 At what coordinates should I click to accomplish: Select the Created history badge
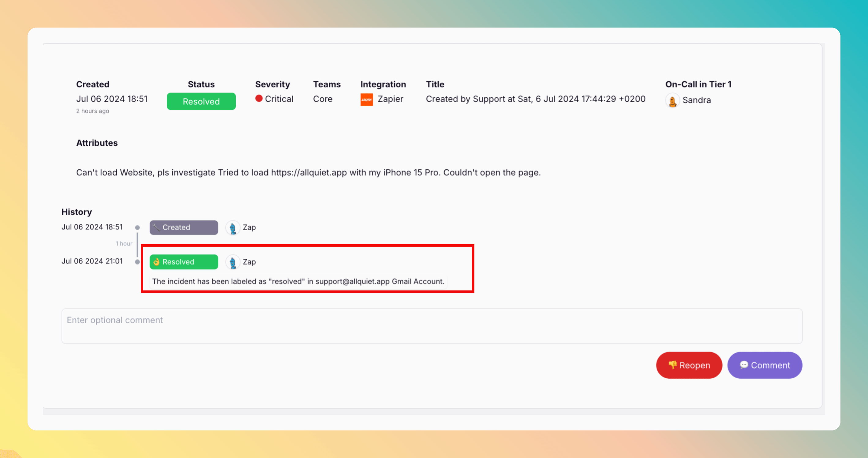pos(184,227)
